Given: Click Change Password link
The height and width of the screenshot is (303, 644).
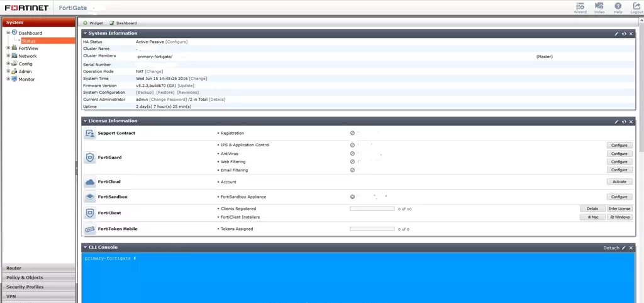Looking at the screenshot, I should tap(169, 100).
